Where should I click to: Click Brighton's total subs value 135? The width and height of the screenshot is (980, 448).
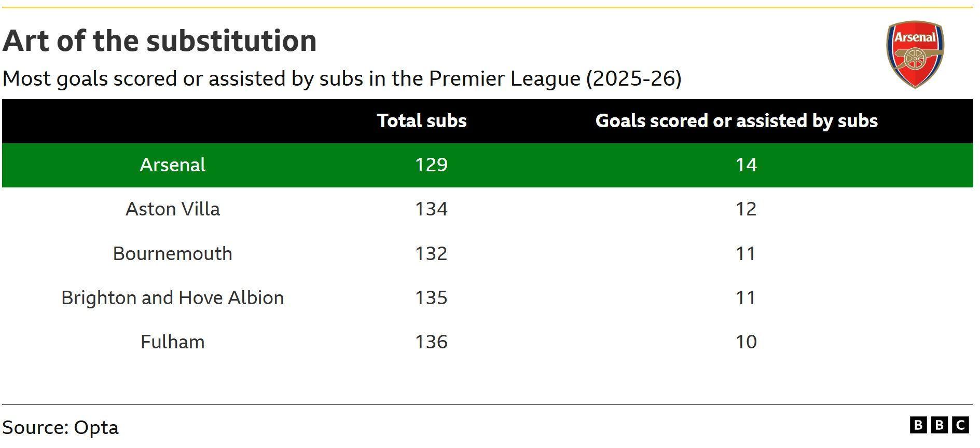[431, 298]
